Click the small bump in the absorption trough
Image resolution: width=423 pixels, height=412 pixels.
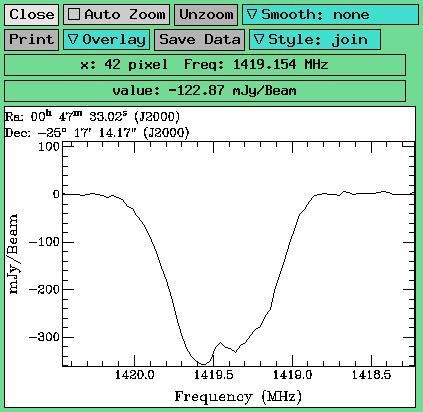click(221, 343)
